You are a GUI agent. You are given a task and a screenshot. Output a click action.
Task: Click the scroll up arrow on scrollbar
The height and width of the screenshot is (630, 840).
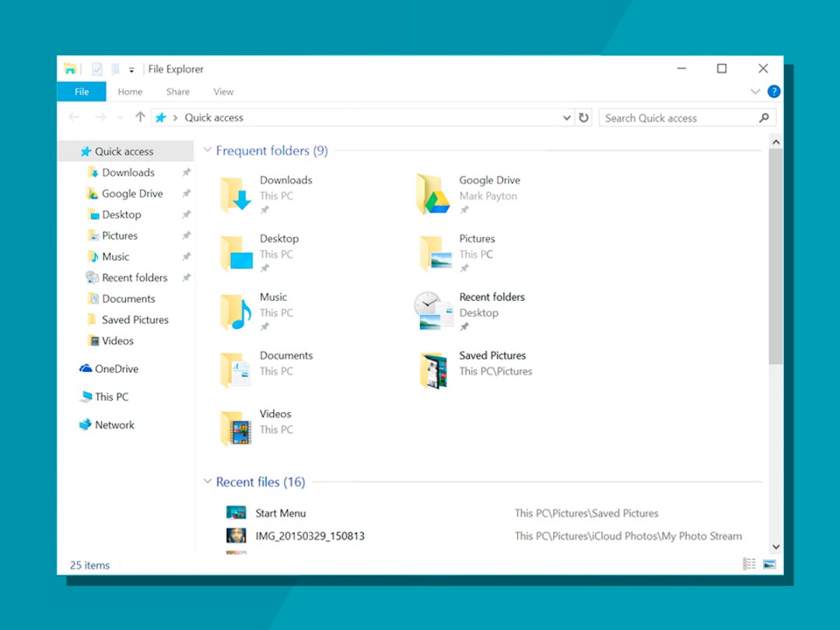(775, 142)
